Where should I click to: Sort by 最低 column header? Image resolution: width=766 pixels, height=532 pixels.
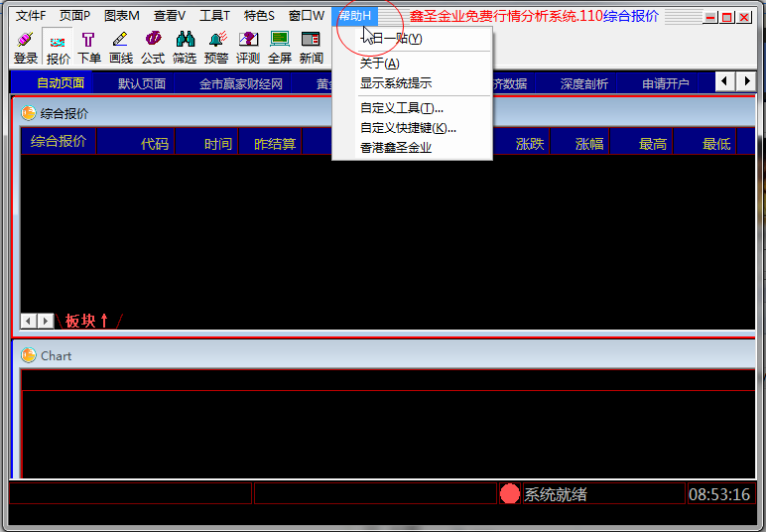coord(704,143)
